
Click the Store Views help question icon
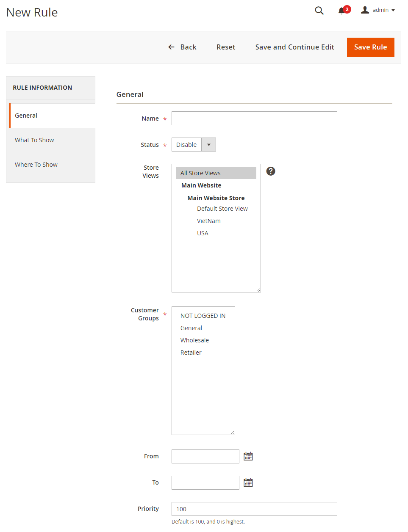point(271,171)
